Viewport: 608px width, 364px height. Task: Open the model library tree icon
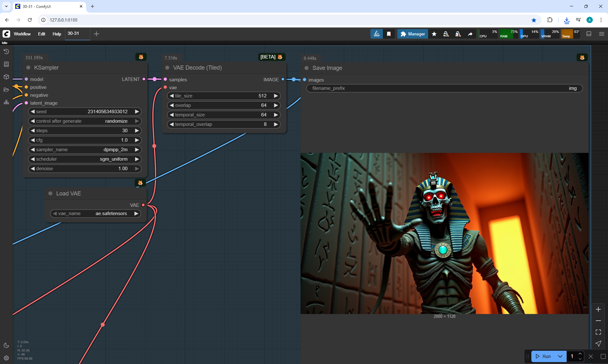click(x=6, y=102)
